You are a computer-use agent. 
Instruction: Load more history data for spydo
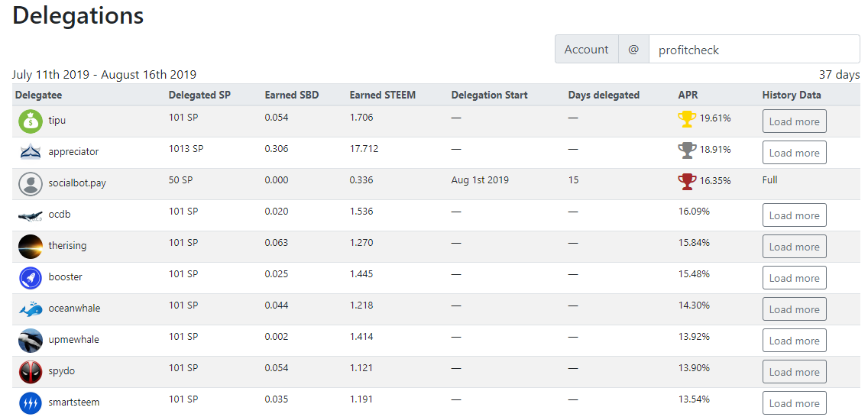[795, 372]
